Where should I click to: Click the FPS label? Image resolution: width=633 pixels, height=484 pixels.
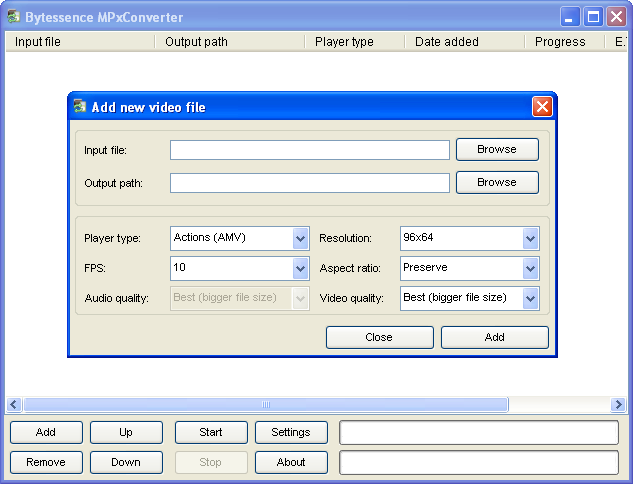click(95, 268)
